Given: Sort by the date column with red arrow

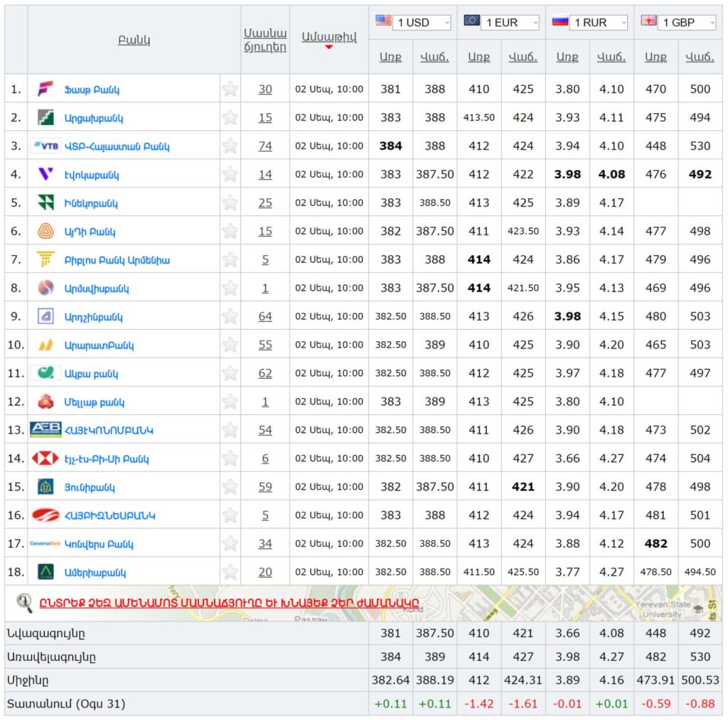Looking at the screenshot, I should pos(328,37).
